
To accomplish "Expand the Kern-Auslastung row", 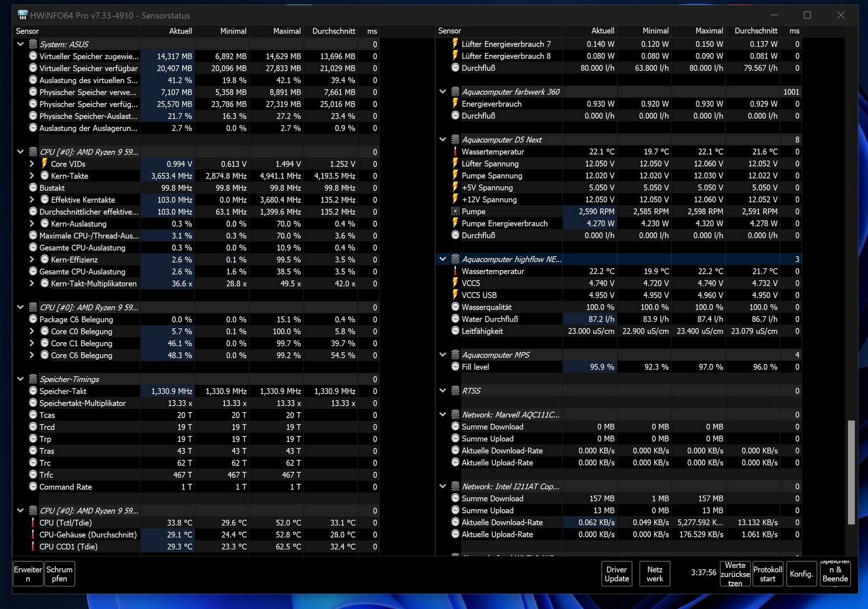I will tap(31, 223).
